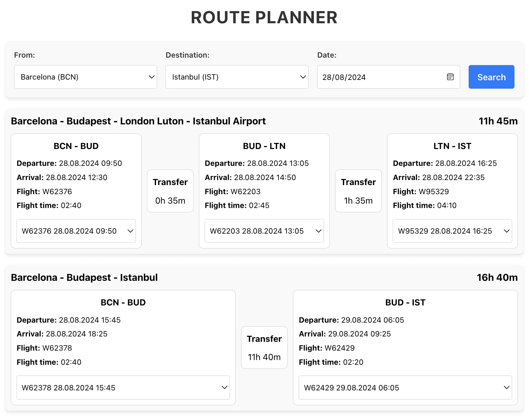Click the BUD - IST segment heading
This screenshot has height=416, width=532.
(405, 302)
